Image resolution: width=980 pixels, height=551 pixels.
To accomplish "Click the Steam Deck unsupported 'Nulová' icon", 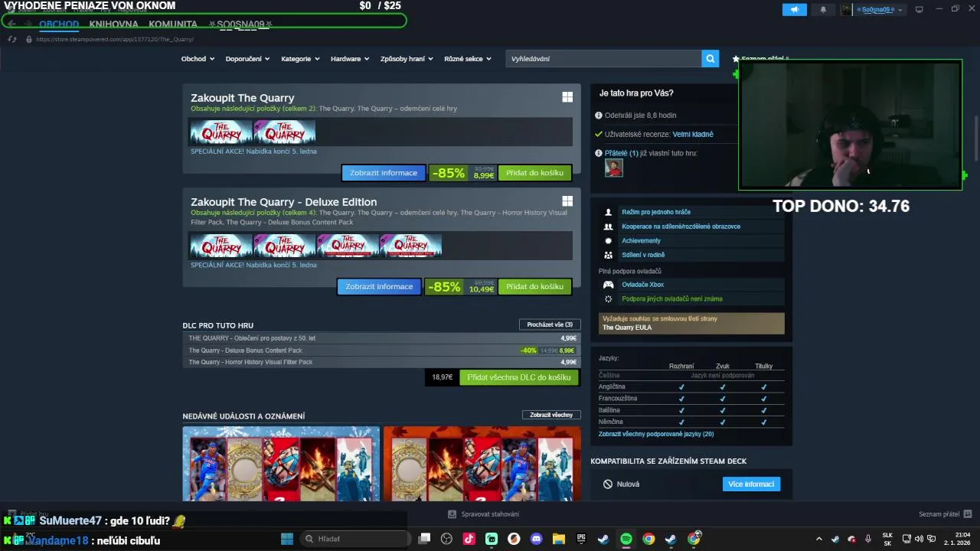I will 608,484.
